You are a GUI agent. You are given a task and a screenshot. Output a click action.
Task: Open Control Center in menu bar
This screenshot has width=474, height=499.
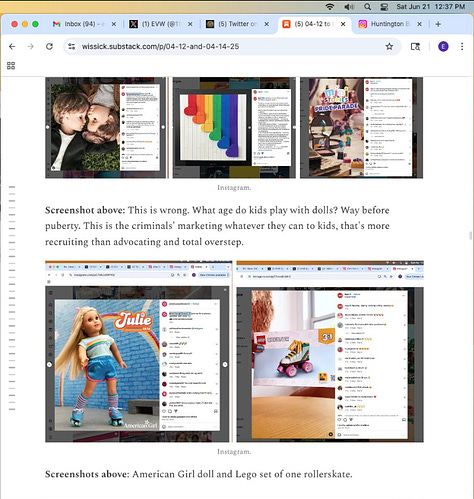tap(384, 7)
